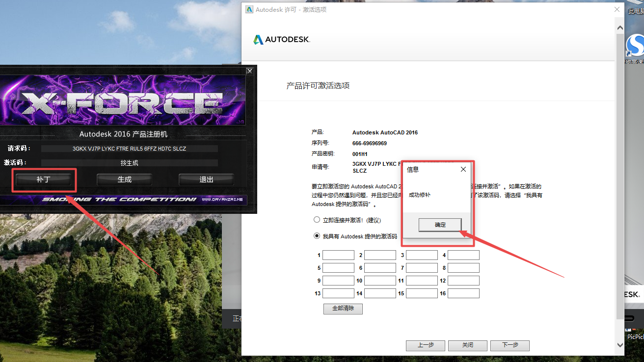
Task: Go back with the 上一步 button
Action: (425, 345)
